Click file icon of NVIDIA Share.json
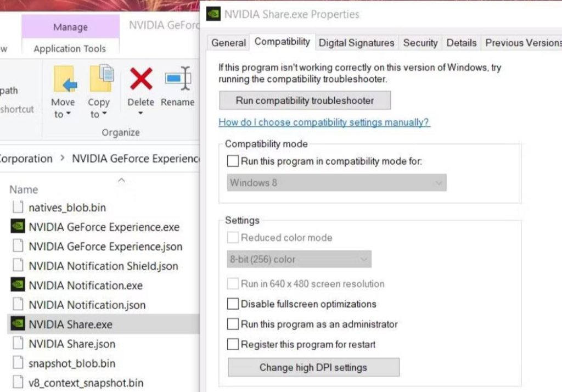Viewport: 562px width, 392px height. [x=18, y=343]
